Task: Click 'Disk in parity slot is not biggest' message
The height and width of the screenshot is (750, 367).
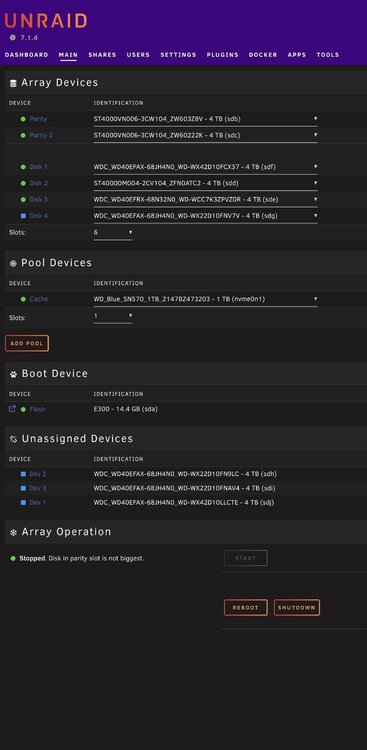Action: click(x=96, y=559)
